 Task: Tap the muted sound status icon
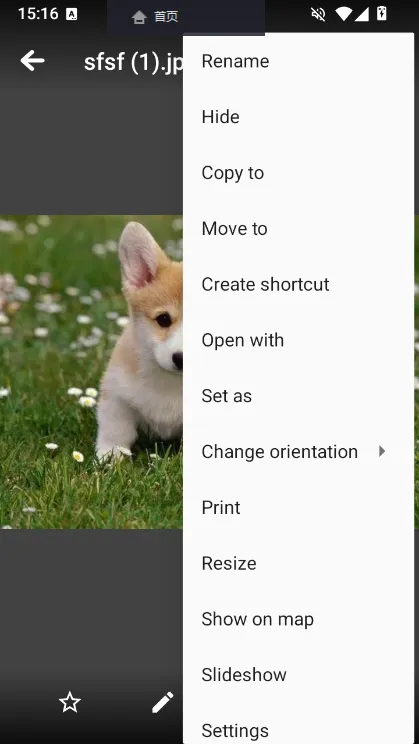click(x=318, y=14)
